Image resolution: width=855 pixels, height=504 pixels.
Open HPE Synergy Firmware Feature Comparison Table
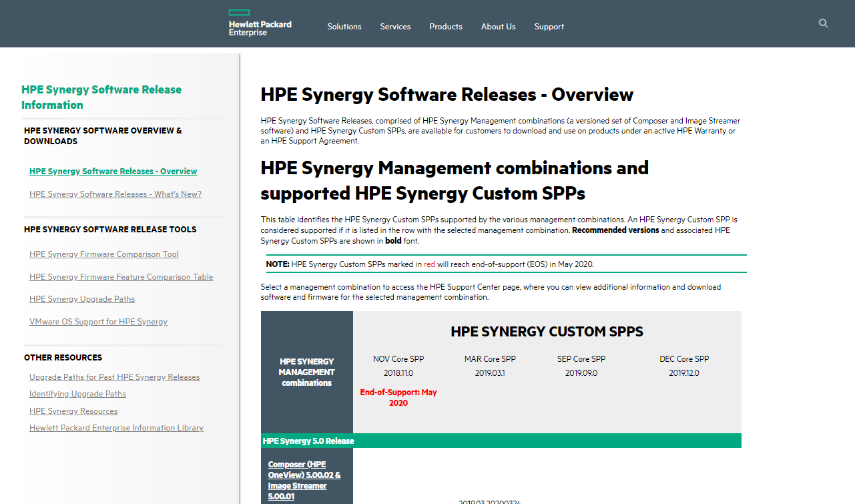[121, 277]
